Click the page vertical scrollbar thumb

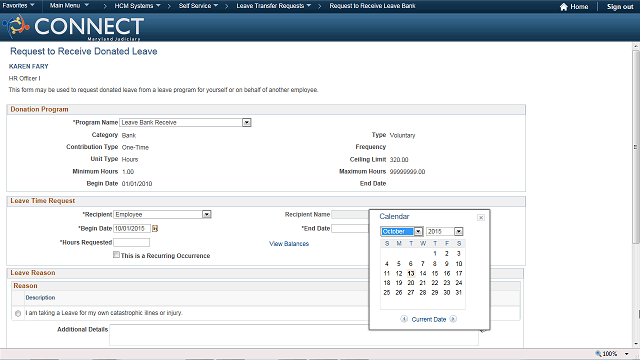pyautogui.click(x=636, y=147)
